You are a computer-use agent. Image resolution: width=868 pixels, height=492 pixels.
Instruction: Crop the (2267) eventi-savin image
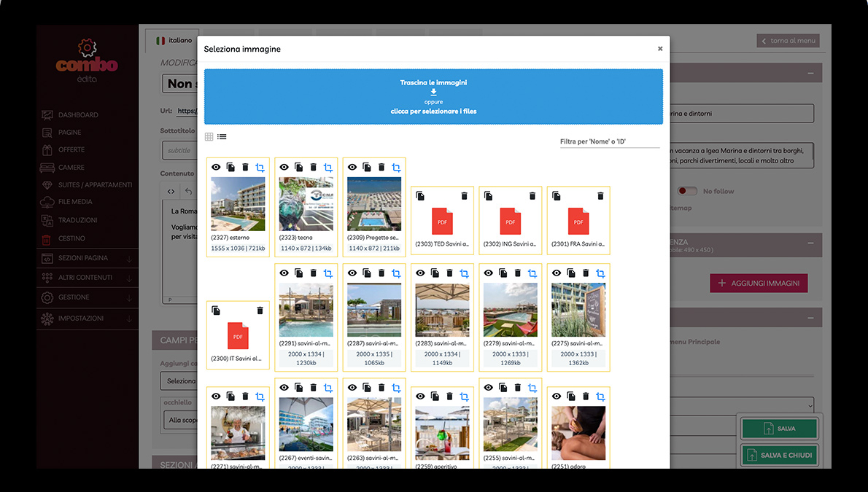328,387
